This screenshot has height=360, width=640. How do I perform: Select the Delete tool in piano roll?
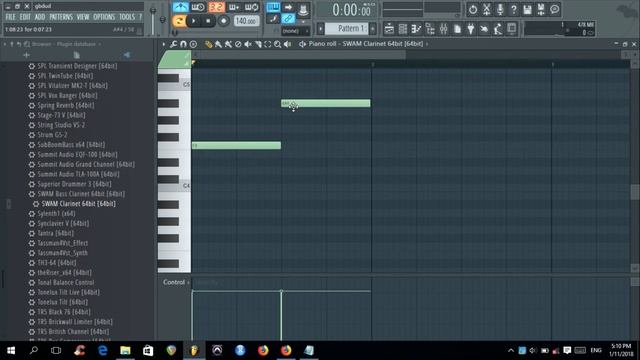tap(238, 44)
